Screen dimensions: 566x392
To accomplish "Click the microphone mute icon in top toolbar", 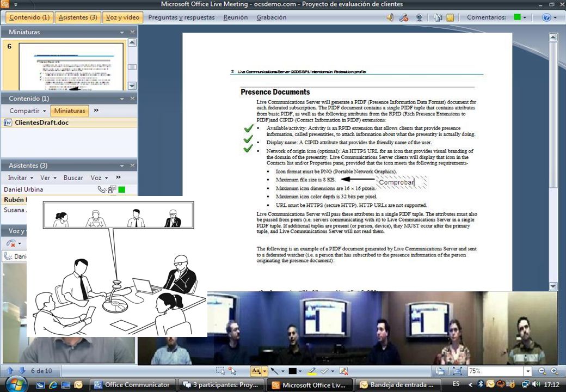I will [404, 17].
